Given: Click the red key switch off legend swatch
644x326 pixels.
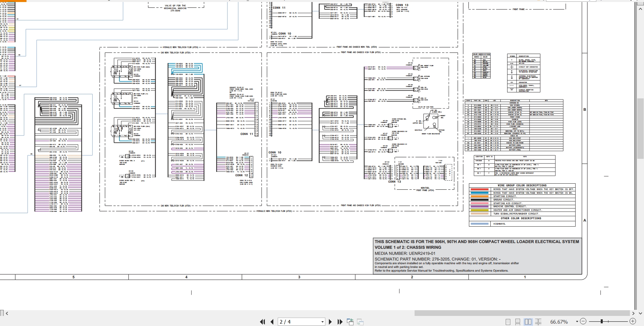Looking at the screenshot, I should (480, 189).
